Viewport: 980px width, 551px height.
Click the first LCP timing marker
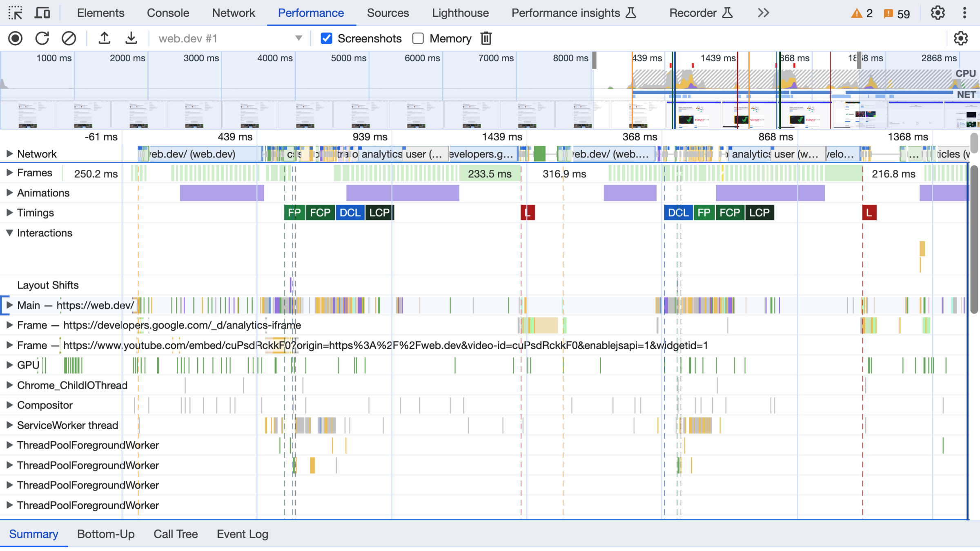point(379,213)
